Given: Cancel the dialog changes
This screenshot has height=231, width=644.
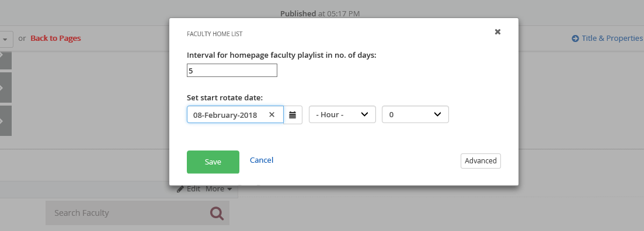Looking at the screenshot, I should tap(261, 160).
